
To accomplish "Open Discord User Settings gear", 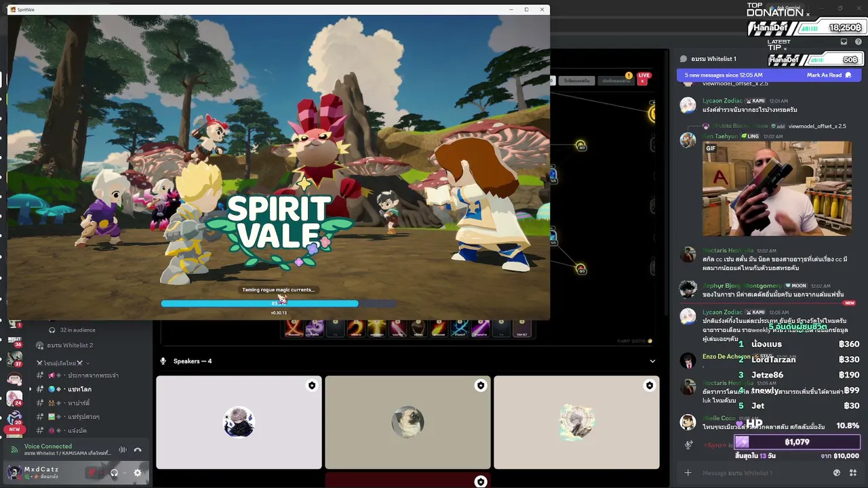I will [x=138, y=472].
